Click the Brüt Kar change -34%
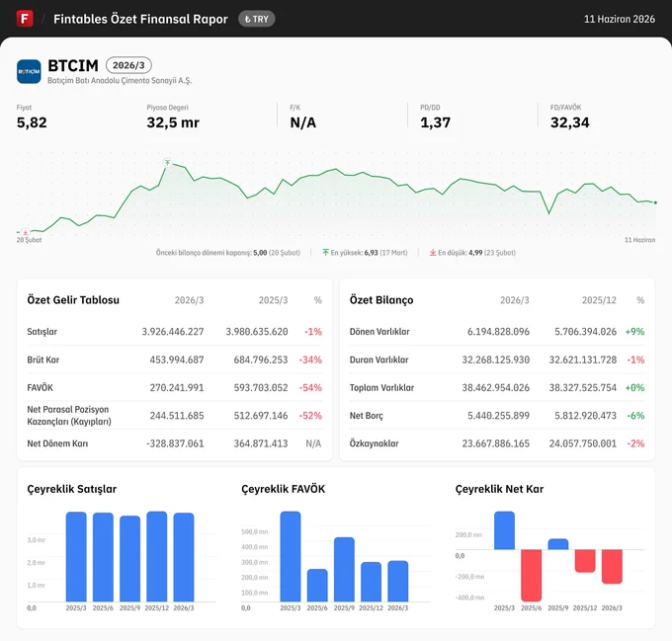 [310, 360]
